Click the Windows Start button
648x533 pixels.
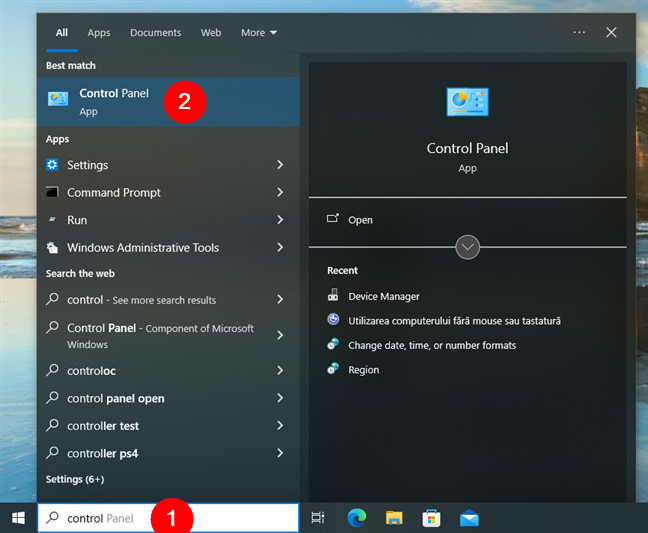click(18, 518)
